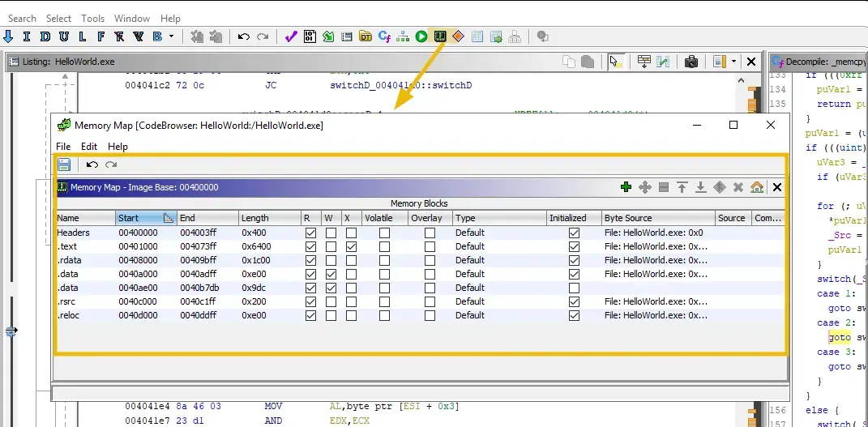Sort by the Name column header
The width and height of the screenshot is (868, 427).
(86, 218)
